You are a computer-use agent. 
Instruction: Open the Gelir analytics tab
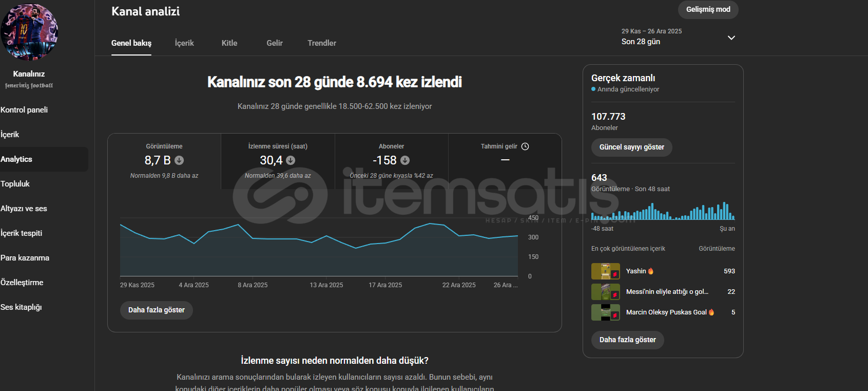coord(275,43)
